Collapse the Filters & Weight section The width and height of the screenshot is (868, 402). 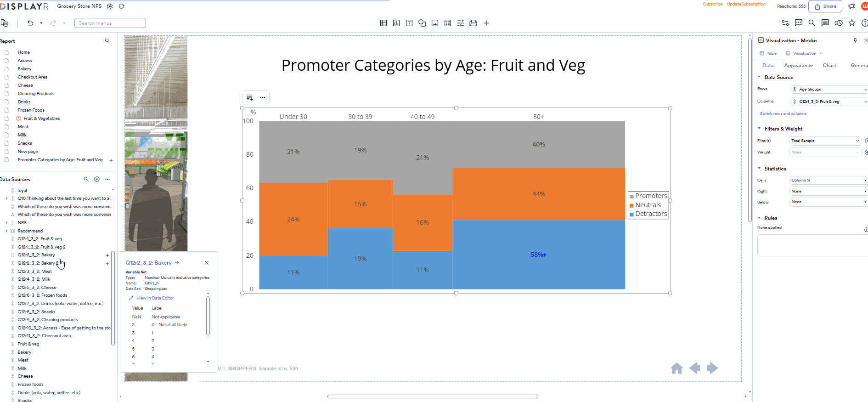point(759,129)
